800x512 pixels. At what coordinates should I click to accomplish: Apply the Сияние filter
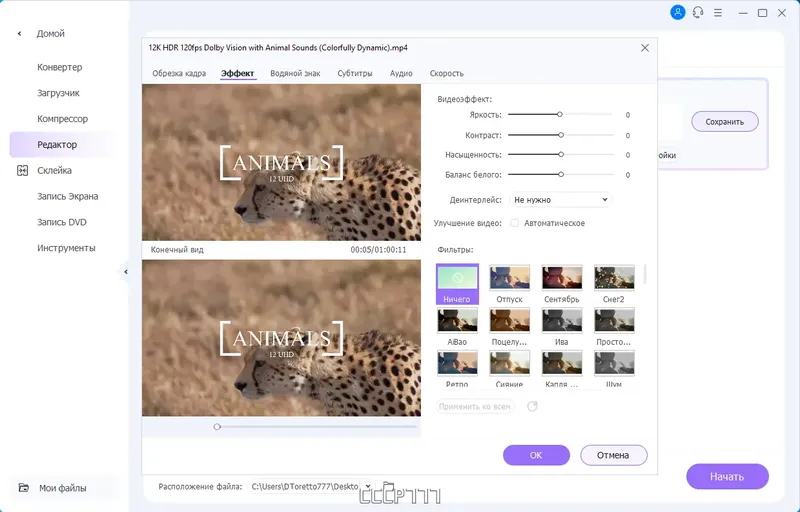tap(510, 369)
